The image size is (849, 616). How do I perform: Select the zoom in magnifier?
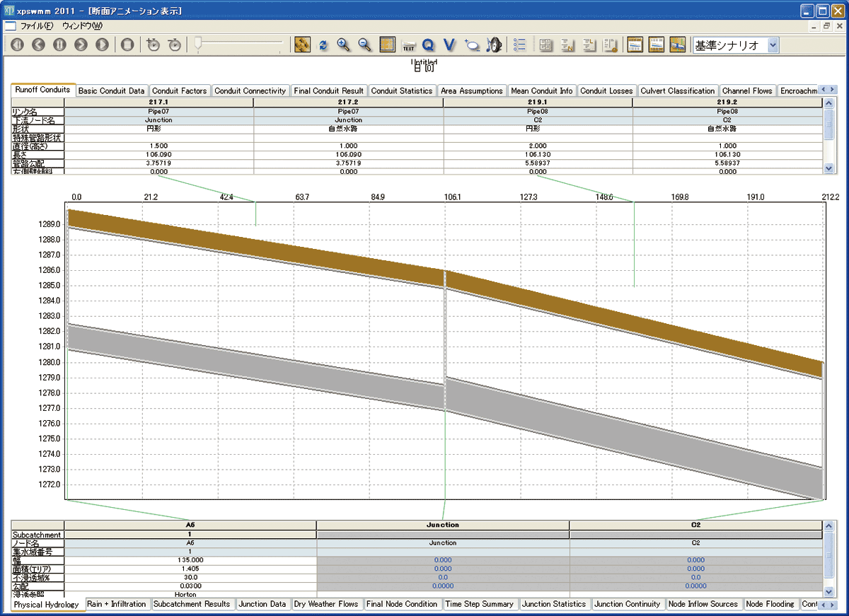pyautogui.click(x=344, y=45)
